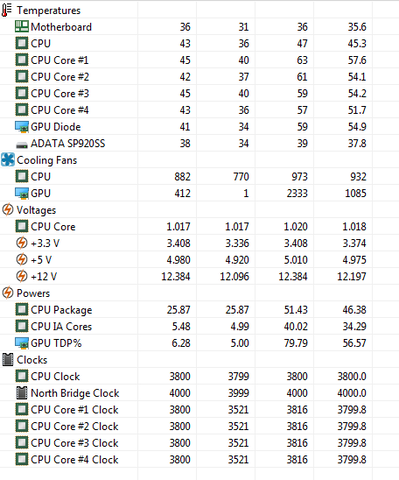This screenshot has width=399, height=480.
Task: Click GPU fan average value 1085
Action: coord(356,194)
